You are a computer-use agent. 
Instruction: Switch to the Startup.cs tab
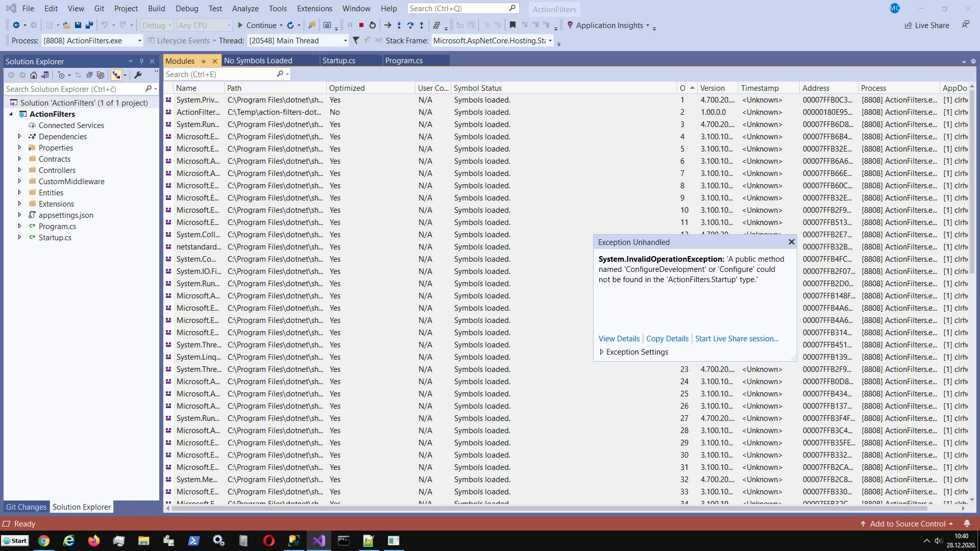coord(339,61)
